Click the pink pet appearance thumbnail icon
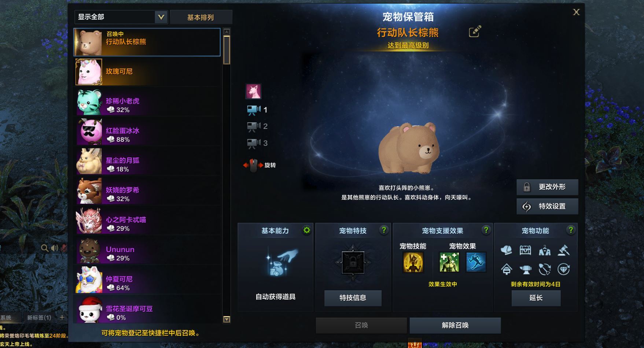This screenshot has height=348, width=644. point(253,91)
